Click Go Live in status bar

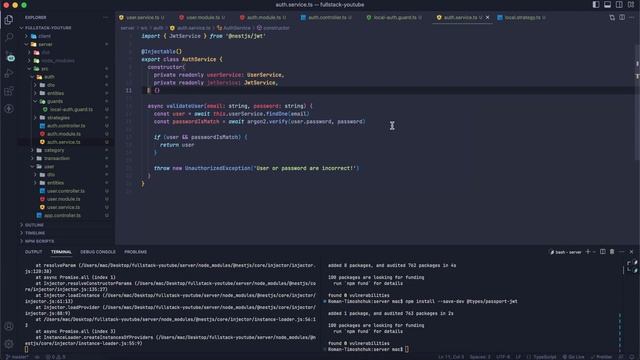point(573,357)
